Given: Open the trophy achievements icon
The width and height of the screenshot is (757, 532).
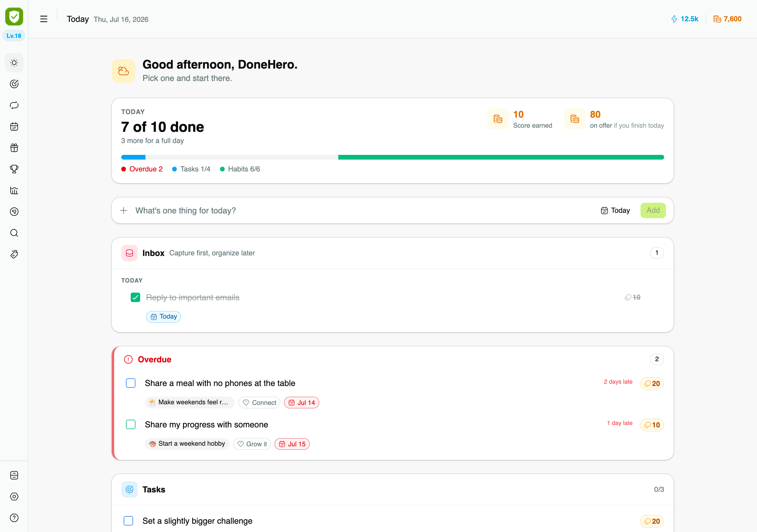Looking at the screenshot, I should click(x=14, y=169).
